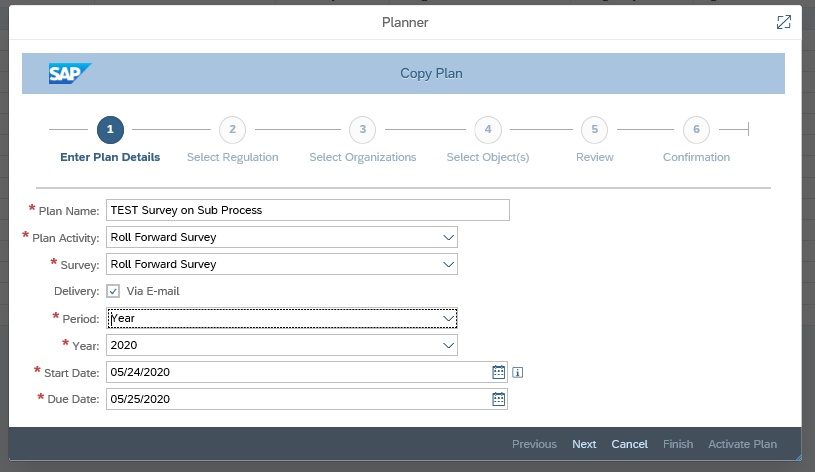This screenshot has height=472, width=815.
Task: Select wizard step 1 circle
Action: 110,129
